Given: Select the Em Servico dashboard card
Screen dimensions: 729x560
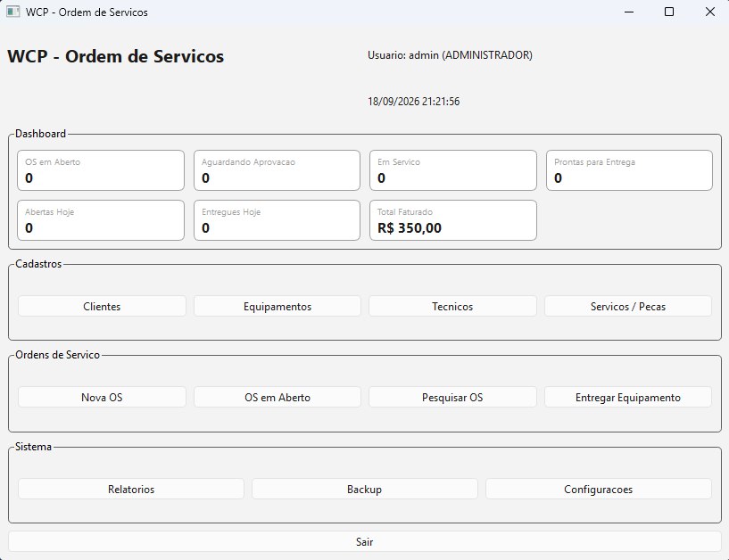Looking at the screenshot, I should click(x=453, y=170).
